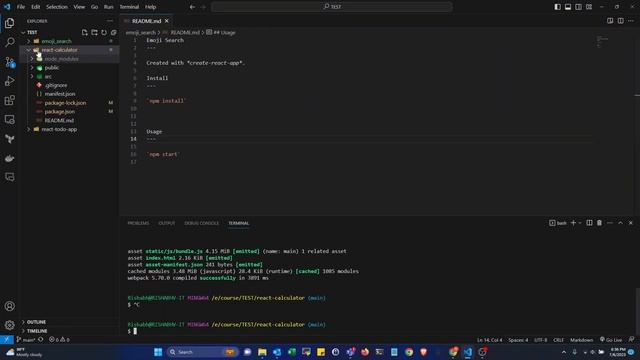Click the title bar command search box
The width and height of the screenshot is (640, 360).
(332, 7)
